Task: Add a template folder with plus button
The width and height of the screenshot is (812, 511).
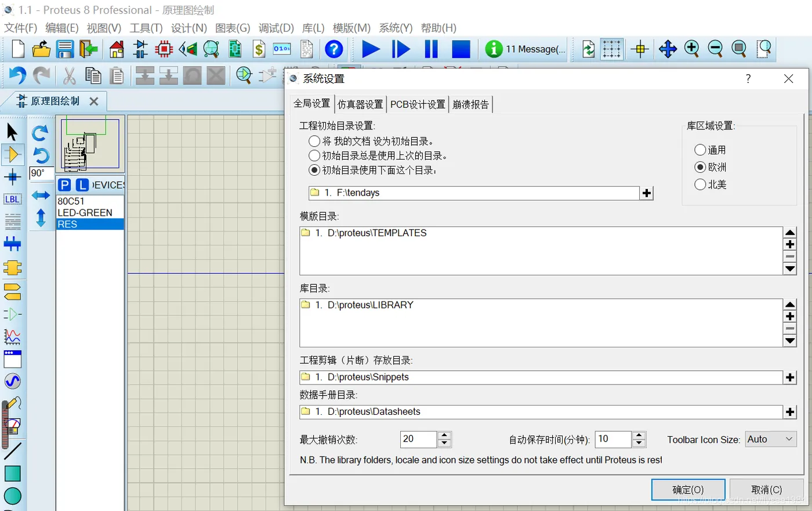Action: pos(790,244)
